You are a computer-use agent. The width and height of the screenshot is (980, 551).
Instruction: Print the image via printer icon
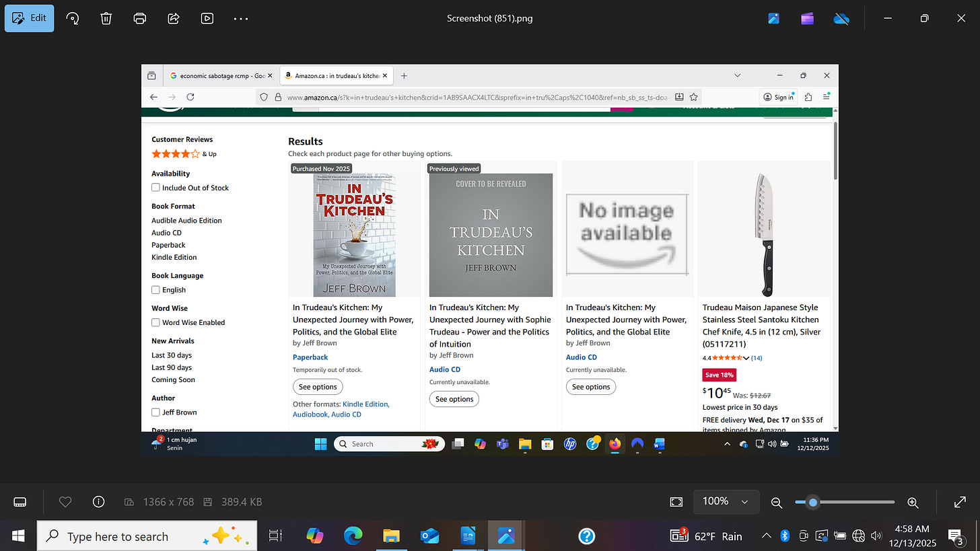pyautogui.click(x=140, y=18)
